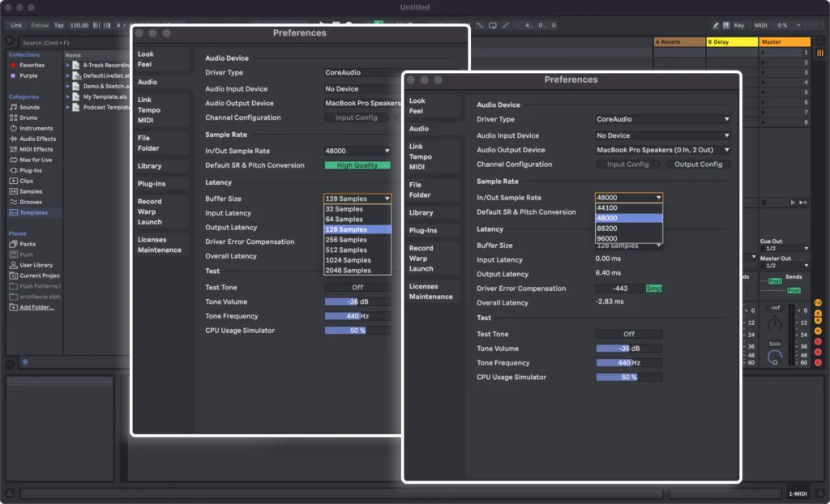This screenshot has height=504, width=830.
Task: Click Tone Volume slider in front Preferences
Action: [629, 348]
